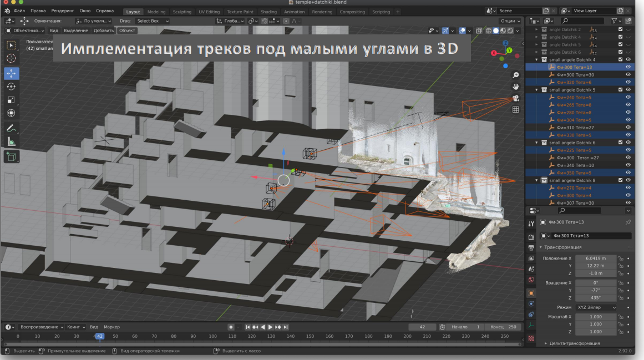Toggle visibility of Фи=310 Тета=27
Viewport: 644px width, 360px height.
coord(628,128)
